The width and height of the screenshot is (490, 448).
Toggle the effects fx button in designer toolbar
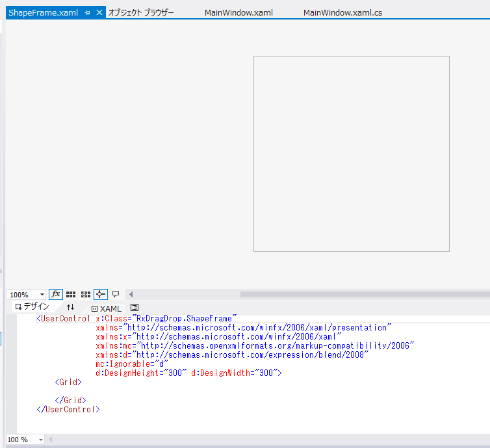click(x=56, y=294)
